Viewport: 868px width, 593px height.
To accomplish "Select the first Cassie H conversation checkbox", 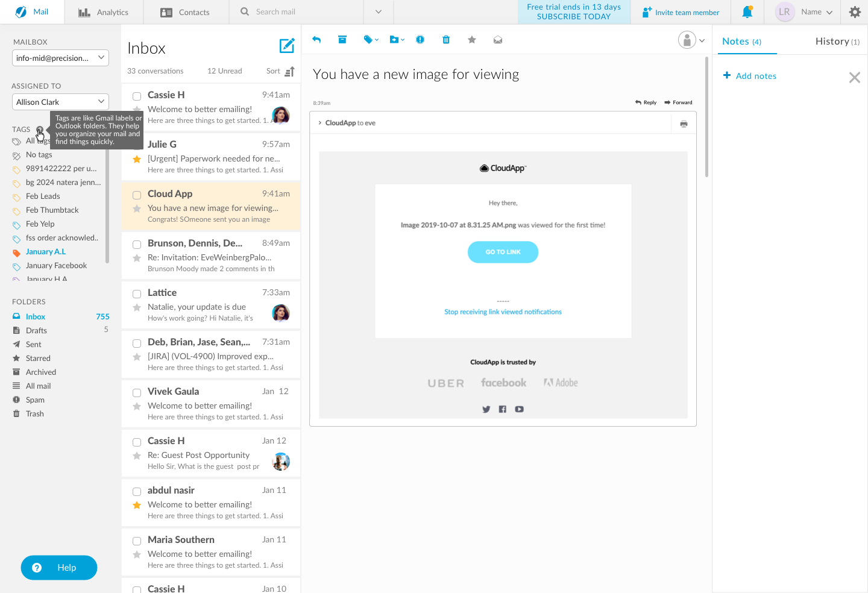I will 137,96.
